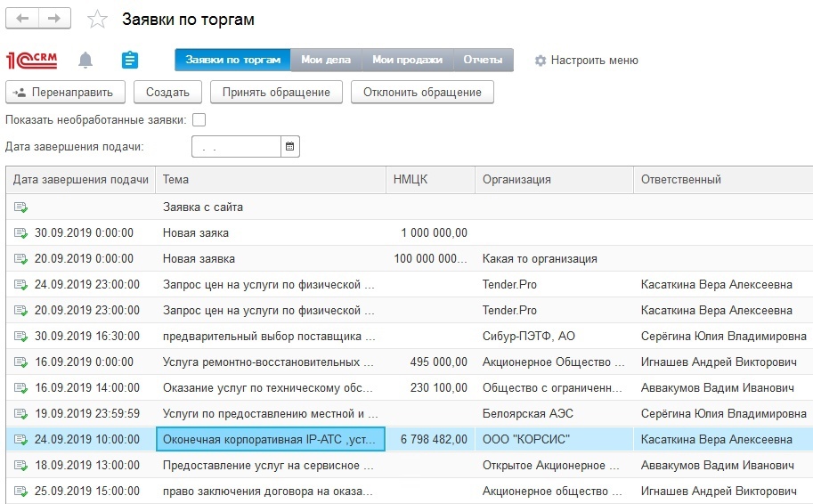Select the Заявка с сайта cell
The width and height of the screenshot is (813, 504).
click(x=271, y=207)
